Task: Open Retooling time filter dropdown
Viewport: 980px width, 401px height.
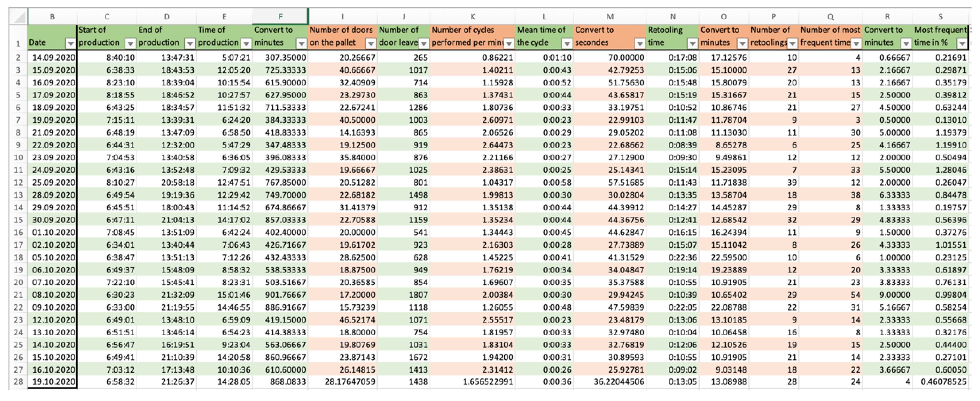Action: (x=692, y=43)
